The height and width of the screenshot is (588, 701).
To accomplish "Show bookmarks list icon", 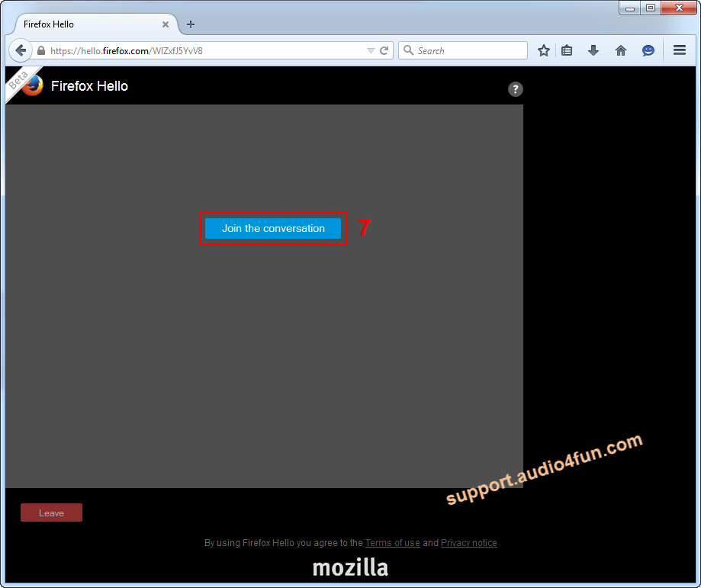I will [567, 50].
